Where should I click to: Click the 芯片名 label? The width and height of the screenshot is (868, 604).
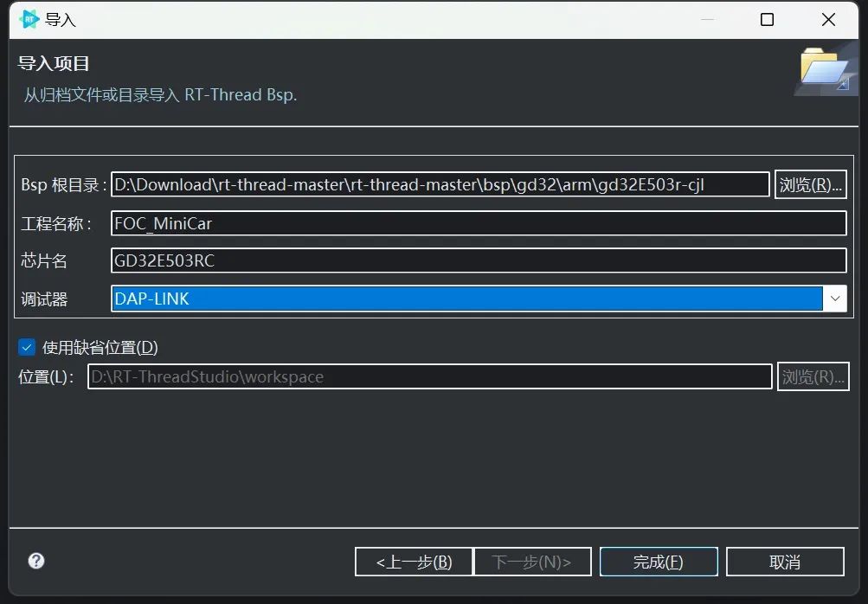coord(44,260)
